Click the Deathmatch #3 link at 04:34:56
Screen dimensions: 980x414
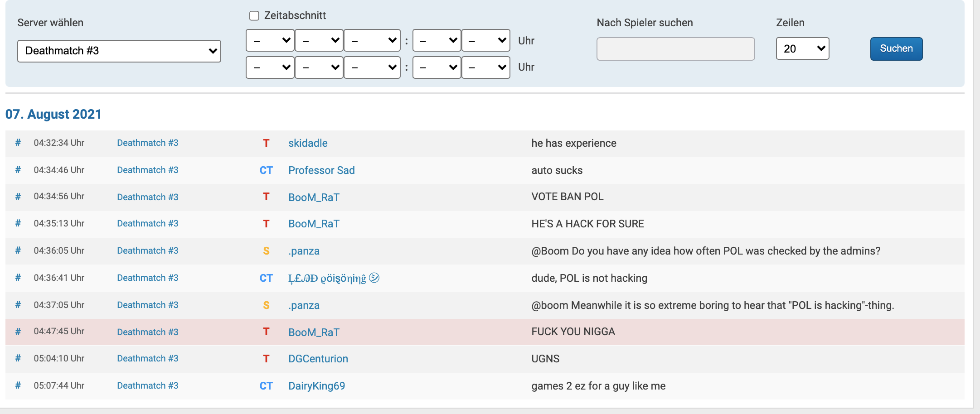pyautogui.click(x=147, y=197)
